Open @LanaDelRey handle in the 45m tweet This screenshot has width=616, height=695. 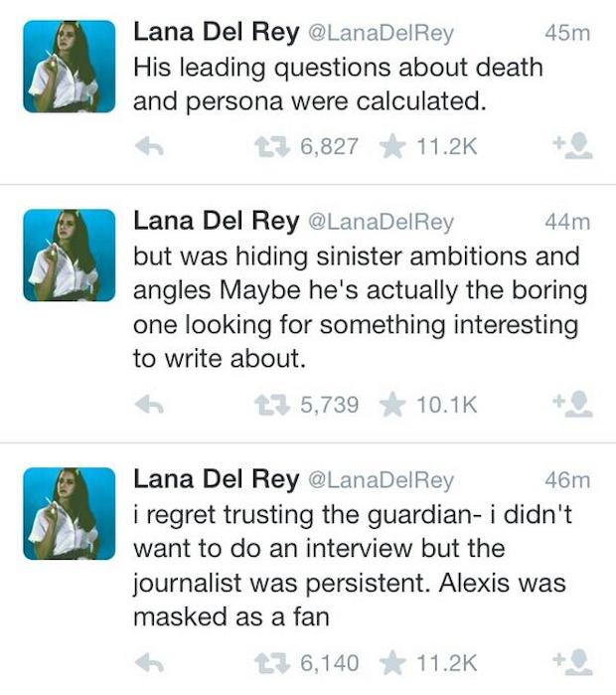[381, 33]
